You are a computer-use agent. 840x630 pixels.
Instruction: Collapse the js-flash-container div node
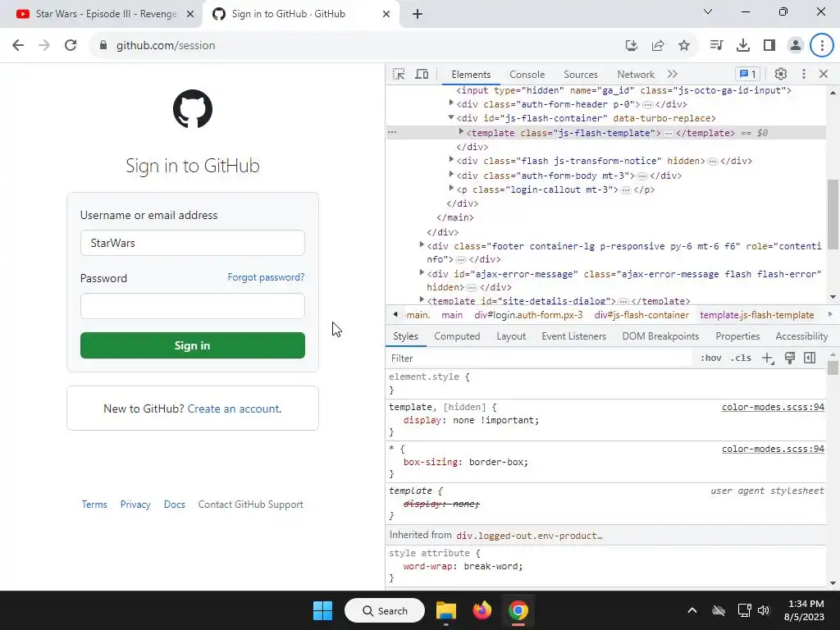pyautogui.click(x=451, y=117)
